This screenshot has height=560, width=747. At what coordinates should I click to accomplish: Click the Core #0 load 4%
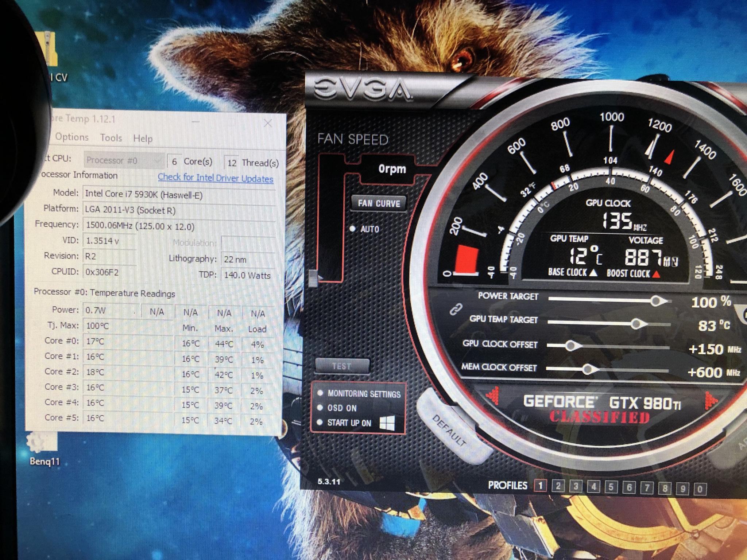(258, 345)
